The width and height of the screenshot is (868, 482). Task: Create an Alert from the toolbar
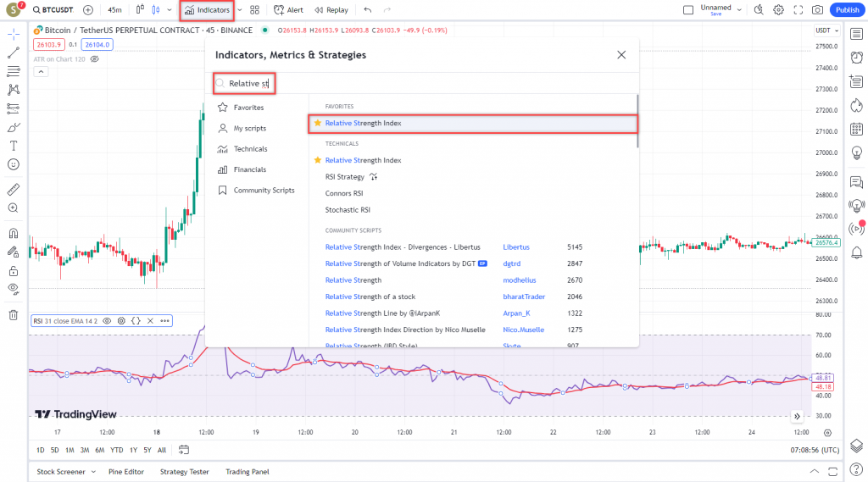point(289,10)
